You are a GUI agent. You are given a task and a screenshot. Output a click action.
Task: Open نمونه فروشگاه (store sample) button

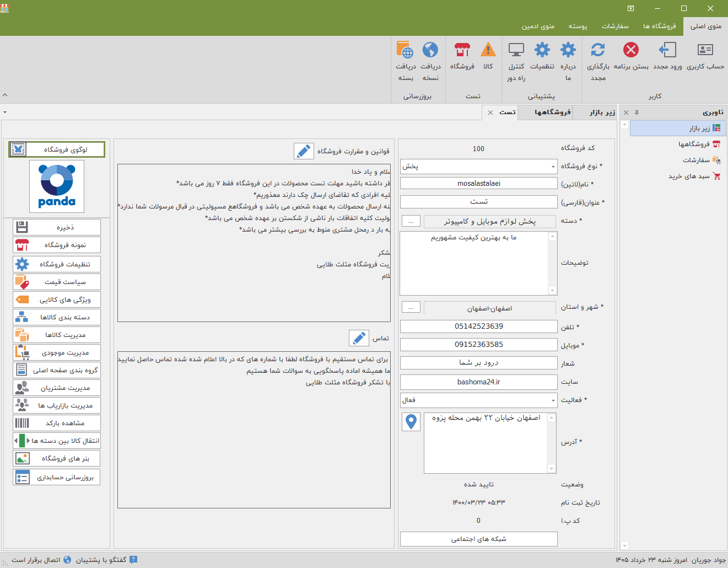pos(57,245)
